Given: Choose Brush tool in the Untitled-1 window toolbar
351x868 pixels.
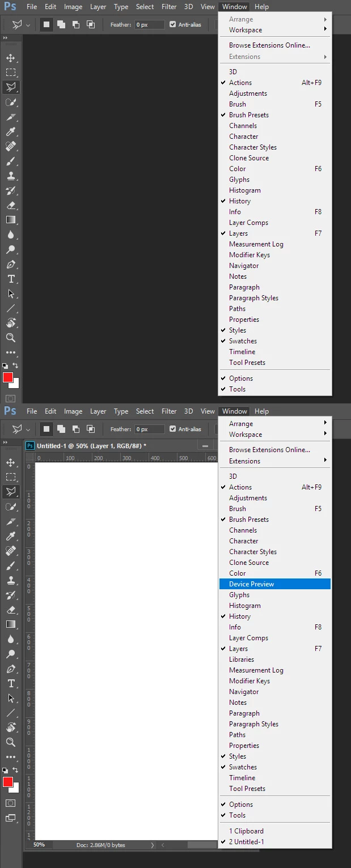Looking at the screenshot, I should (11, 566).
